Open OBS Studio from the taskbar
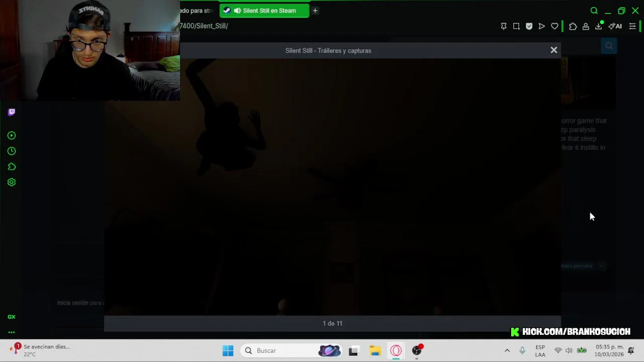 click(x=417, y=350)
